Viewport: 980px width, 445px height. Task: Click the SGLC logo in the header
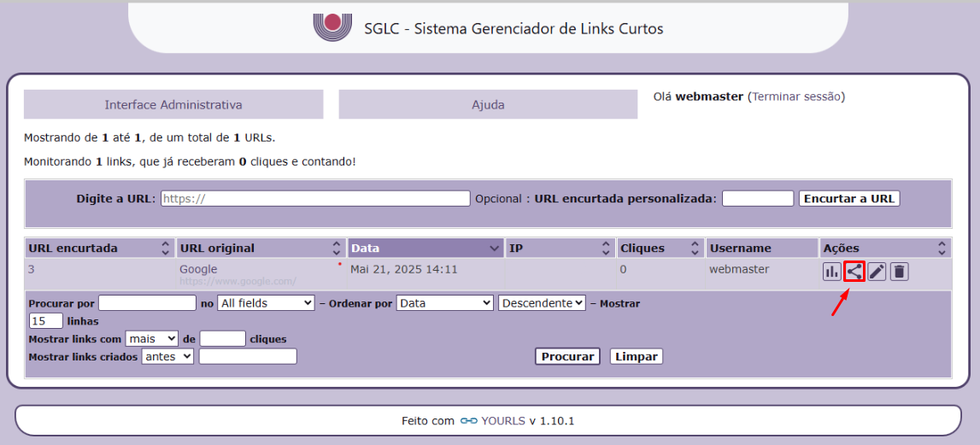(332, 26)
